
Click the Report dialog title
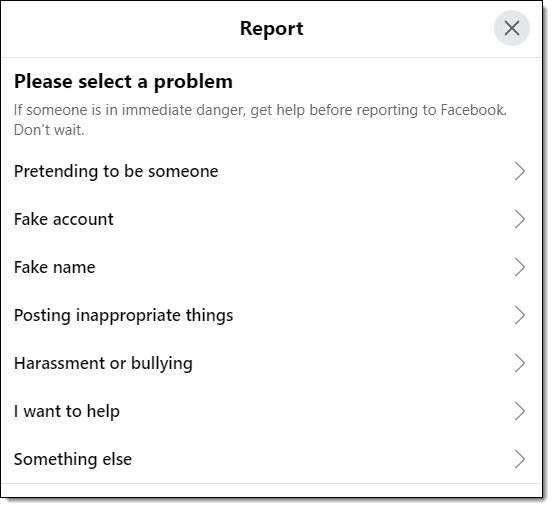coord(272,29)
